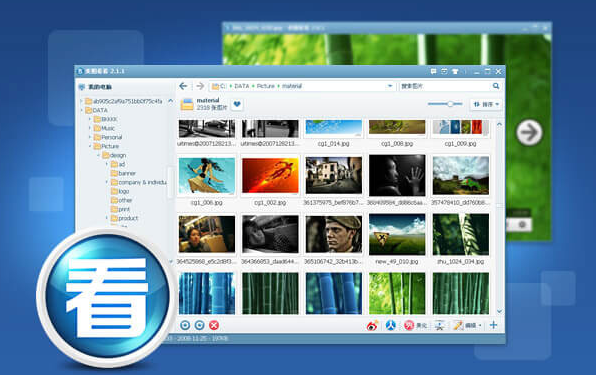Go back with the left arrow button
The height and width of the screenshot is (375, 596).
183,86
